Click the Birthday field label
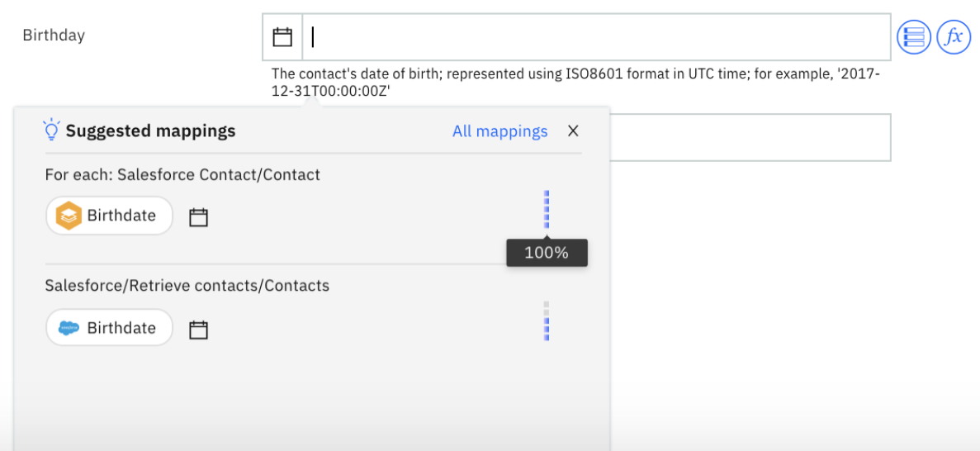980x451 pixels. 54,36
